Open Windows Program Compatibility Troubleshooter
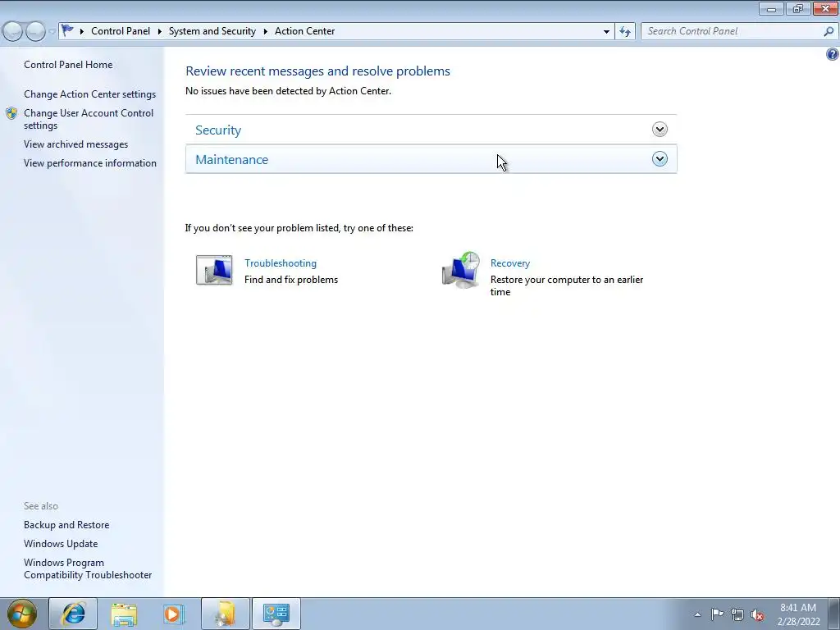The height and width of the screenshot is (630, 840). (88, 569)
